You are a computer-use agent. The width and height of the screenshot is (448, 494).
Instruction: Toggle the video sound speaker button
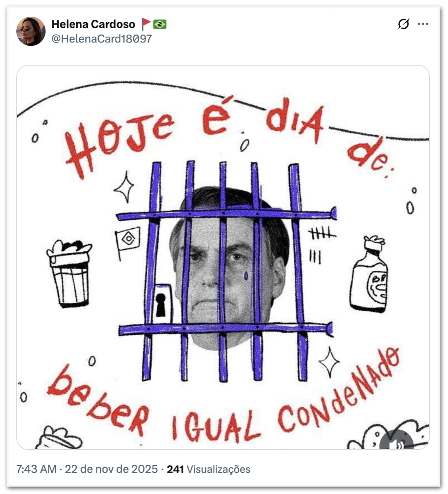(396, 444)
